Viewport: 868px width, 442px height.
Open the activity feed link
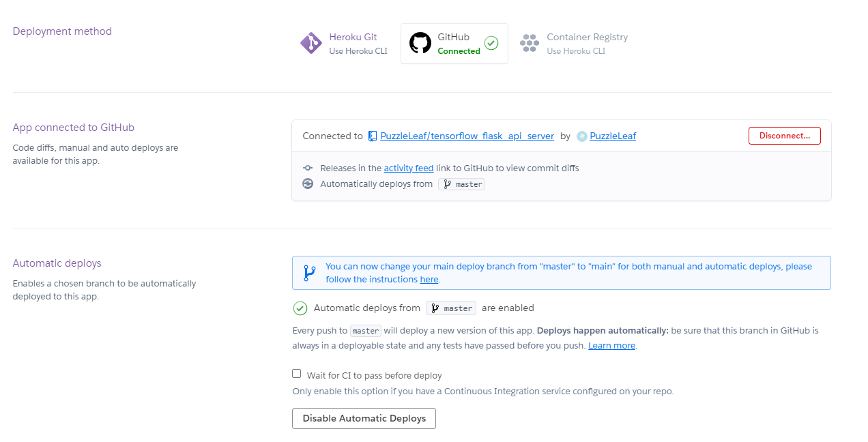[x=409, y=168]
